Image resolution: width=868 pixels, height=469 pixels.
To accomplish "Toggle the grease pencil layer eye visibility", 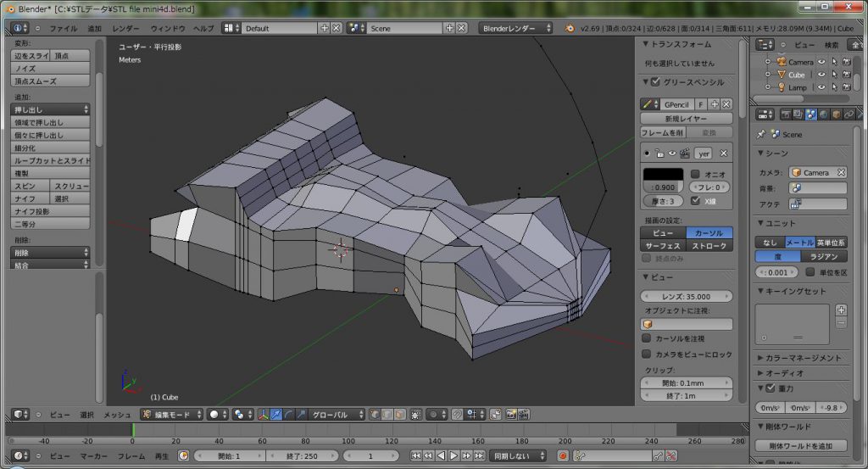I will click(671, 154).
